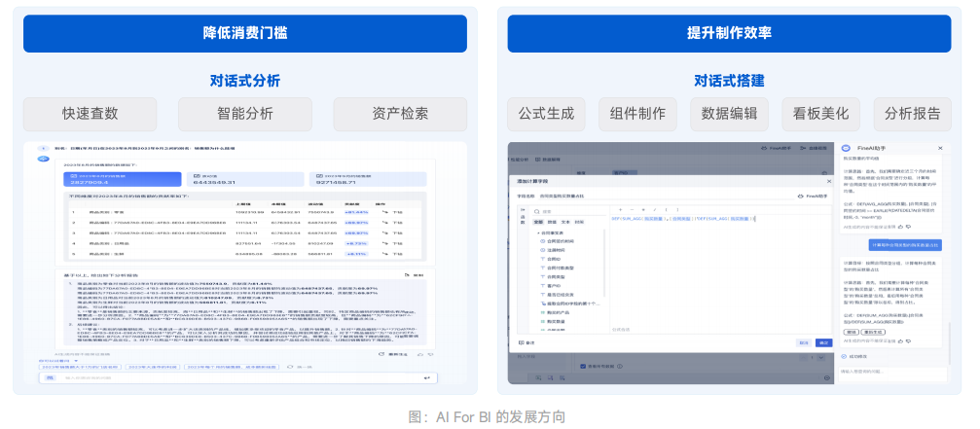980x429 pixels.
Task: Click the multiply operator in the formula toolbar
Action: tap(643, 210)
